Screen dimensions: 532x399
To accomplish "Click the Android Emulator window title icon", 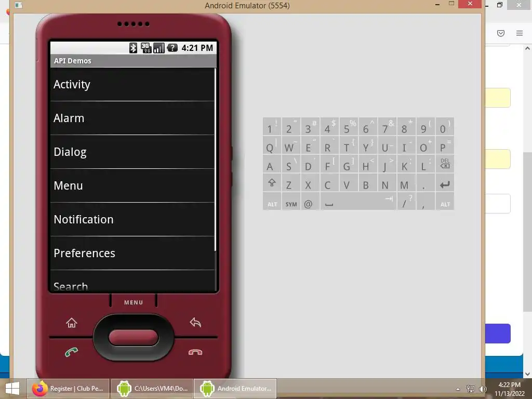I will point(19,5).
